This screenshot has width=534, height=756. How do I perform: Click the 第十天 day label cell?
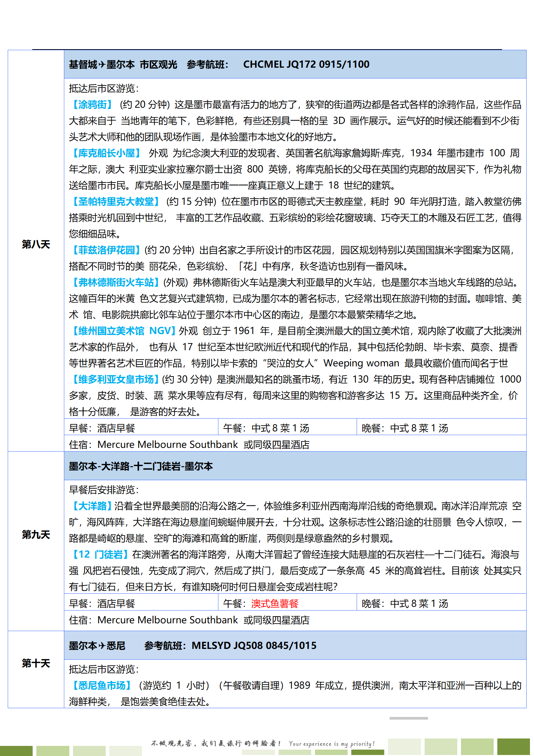[36, 663]
